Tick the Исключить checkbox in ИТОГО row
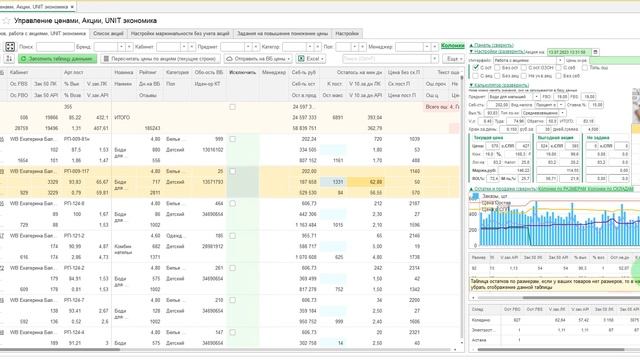The height and width of the screenshot is (360, 640). tap(232, 107)
